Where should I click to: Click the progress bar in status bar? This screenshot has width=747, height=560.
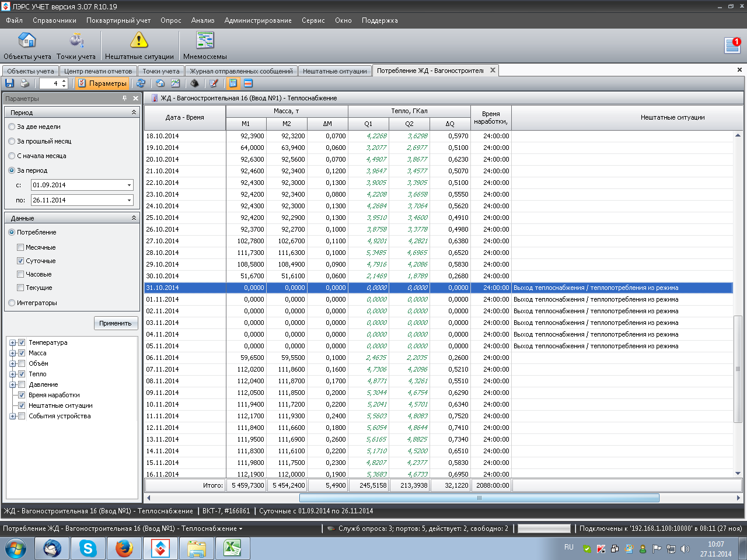(x=544, y=528)
